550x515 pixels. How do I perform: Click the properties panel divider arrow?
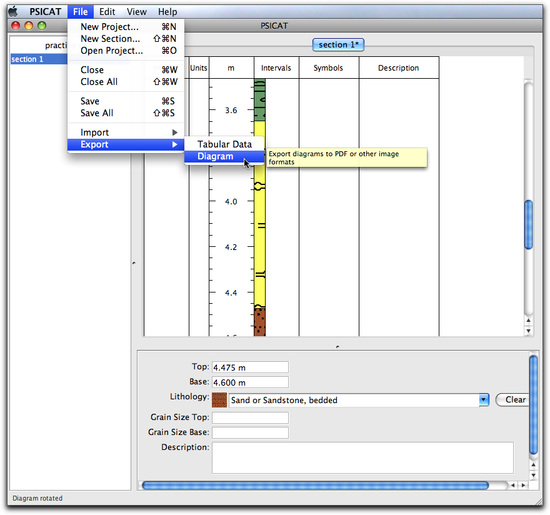(337, 346)
